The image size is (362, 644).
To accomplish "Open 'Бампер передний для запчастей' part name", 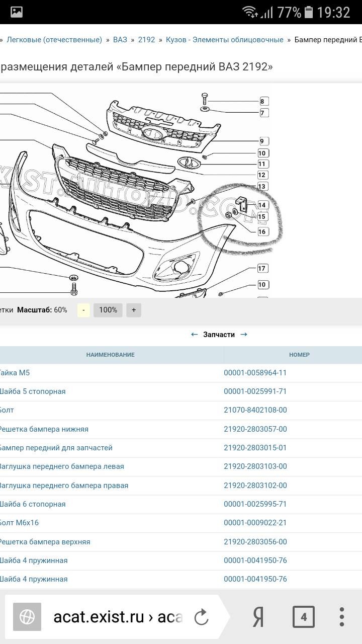I will pyautogui.click(x=56, y=448).
